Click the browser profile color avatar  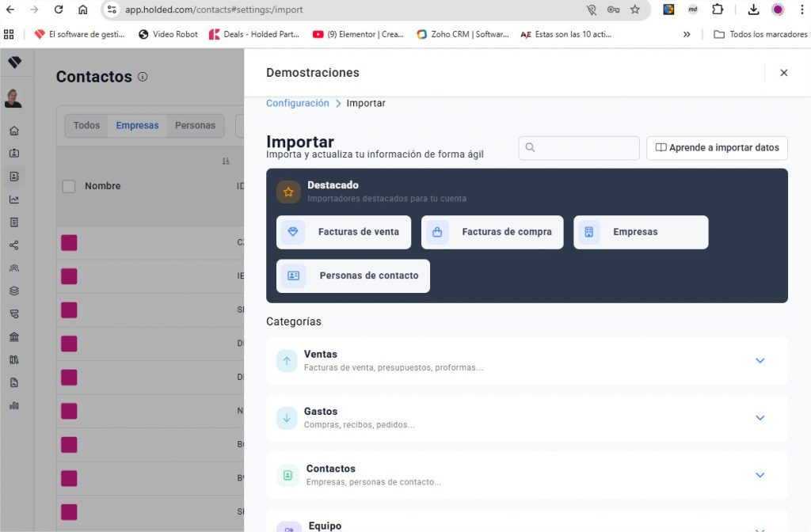pos(778,11)
